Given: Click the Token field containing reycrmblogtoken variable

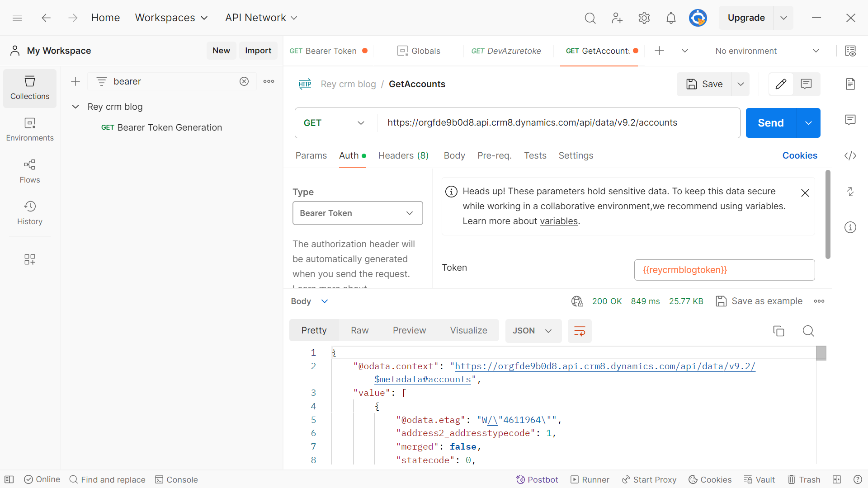Looking at the screenshot, I should [724, 270].
